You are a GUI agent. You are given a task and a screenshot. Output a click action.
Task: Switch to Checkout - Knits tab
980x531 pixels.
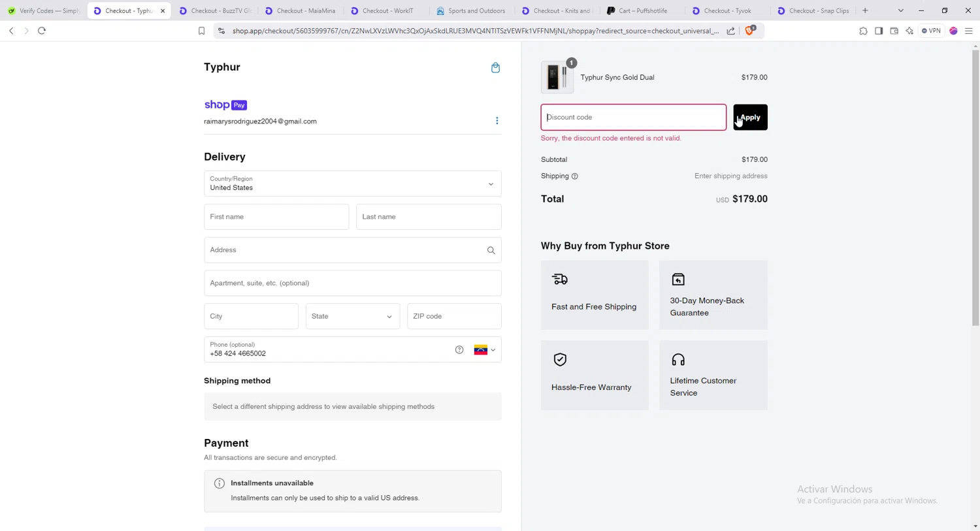557,10
